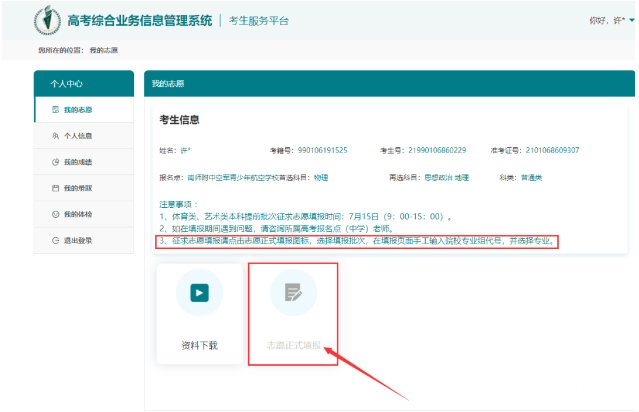Click the 高考综合业务信息管理系统 title

(139, 20)
